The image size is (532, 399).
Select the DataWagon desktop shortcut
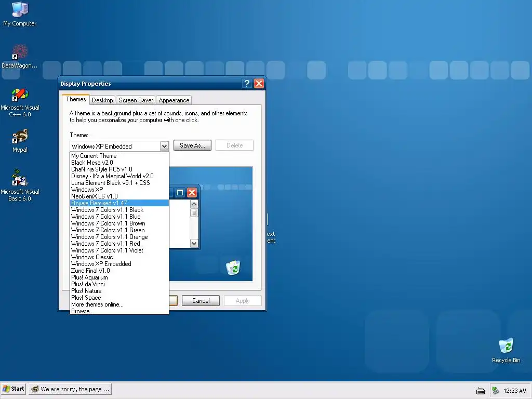20,56
